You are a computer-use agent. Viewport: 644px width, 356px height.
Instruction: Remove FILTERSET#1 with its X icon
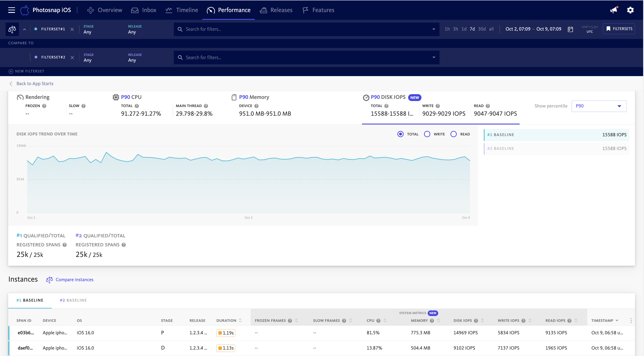[x=72, y=29]
